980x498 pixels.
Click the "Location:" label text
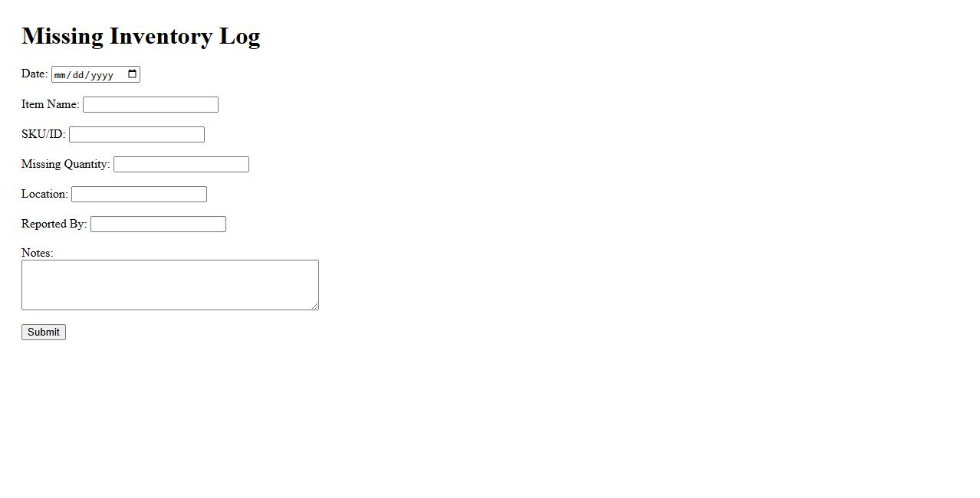tap(44, 194)
